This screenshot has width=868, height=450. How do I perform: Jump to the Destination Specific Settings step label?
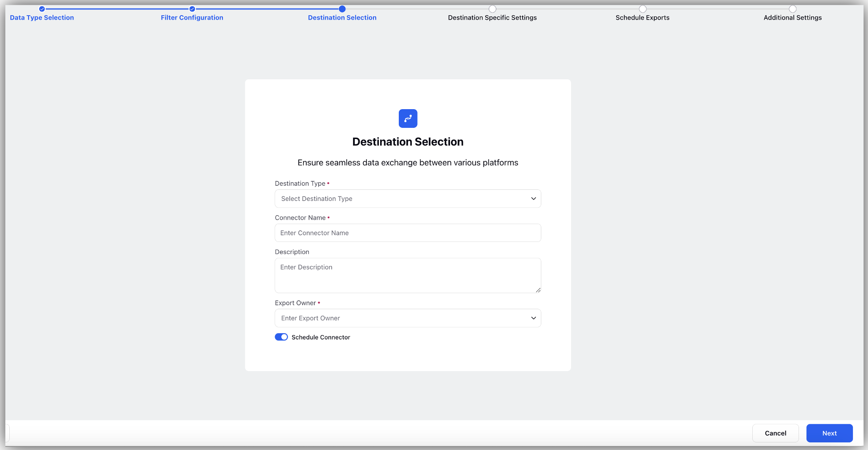point(492,18)
